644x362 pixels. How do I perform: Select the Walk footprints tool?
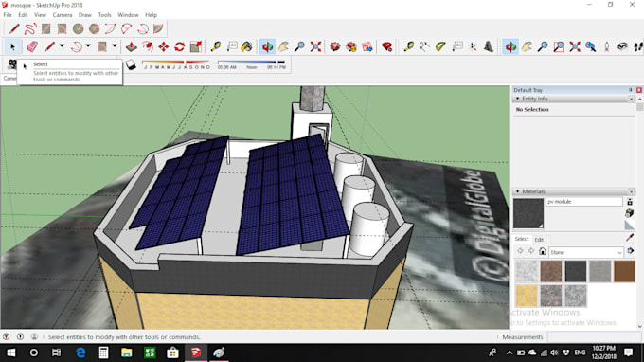pyautogui.click(x=637, y=46)
